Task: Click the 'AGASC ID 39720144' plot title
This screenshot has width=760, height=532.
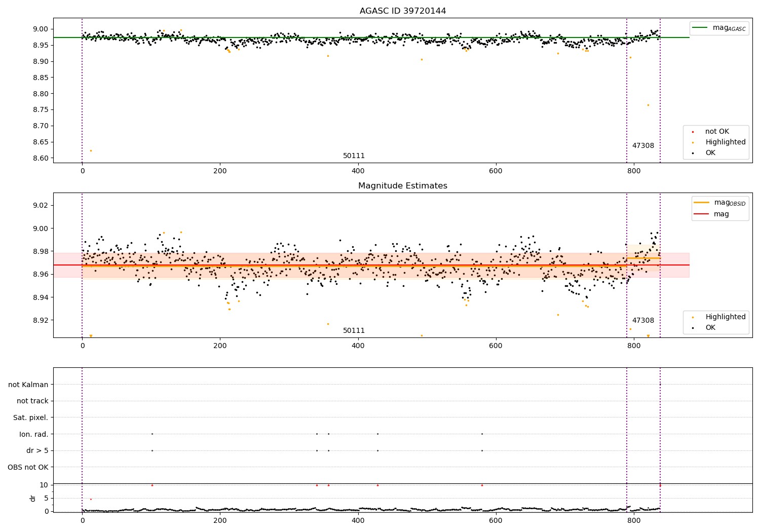Action: (x=403, y=11)
